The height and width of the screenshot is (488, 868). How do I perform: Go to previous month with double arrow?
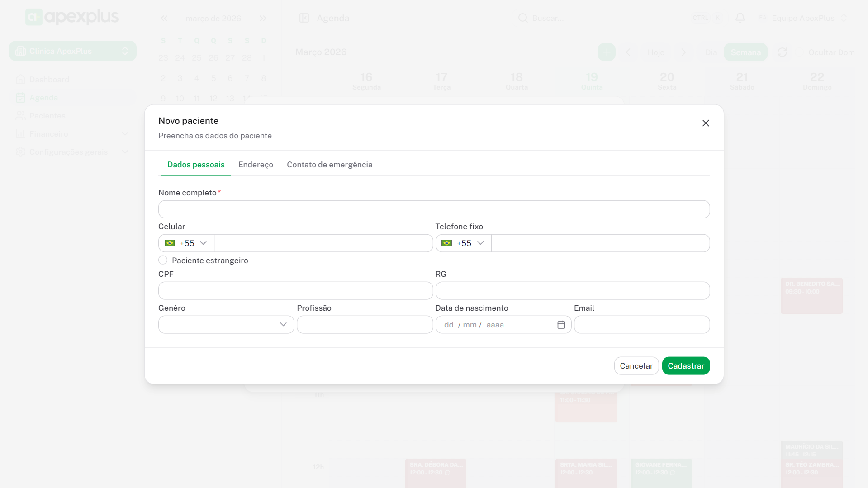(164, 19)
